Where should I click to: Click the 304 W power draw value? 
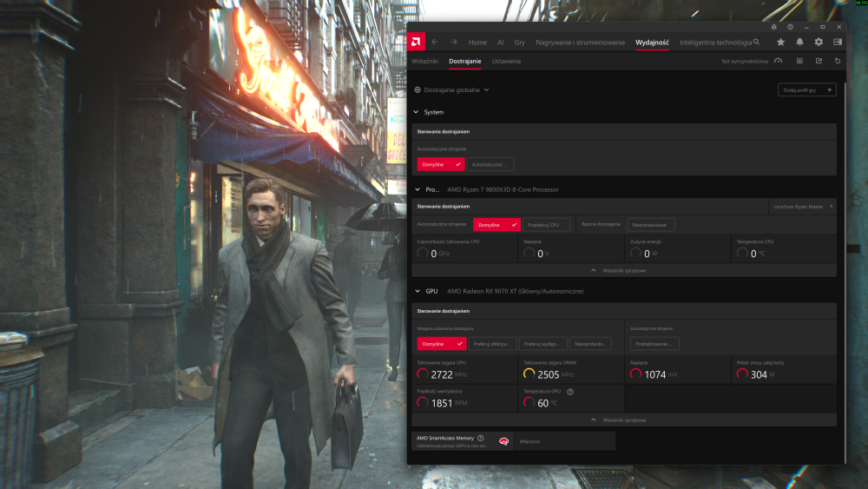click(759, 374)
